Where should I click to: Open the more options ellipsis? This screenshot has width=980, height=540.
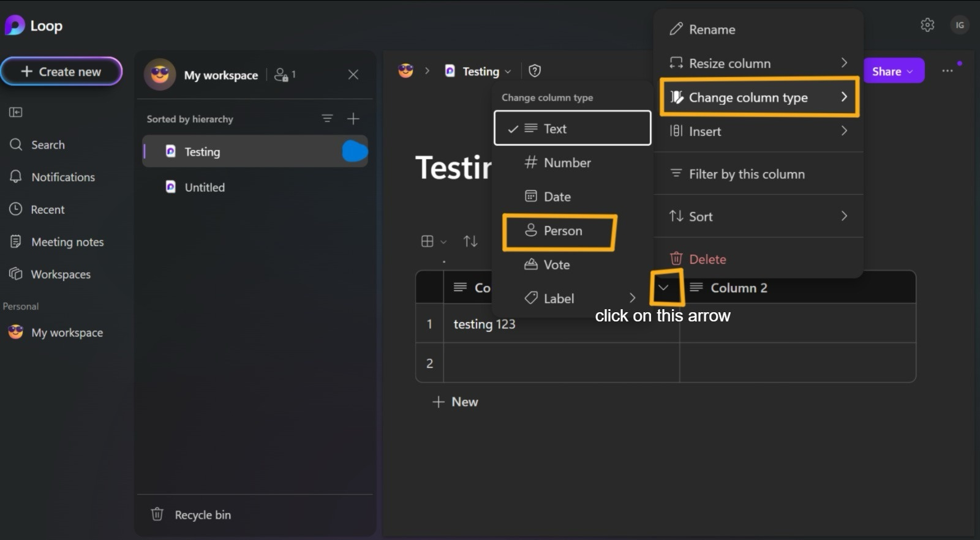pyautogui.click(x=948, y=71)
